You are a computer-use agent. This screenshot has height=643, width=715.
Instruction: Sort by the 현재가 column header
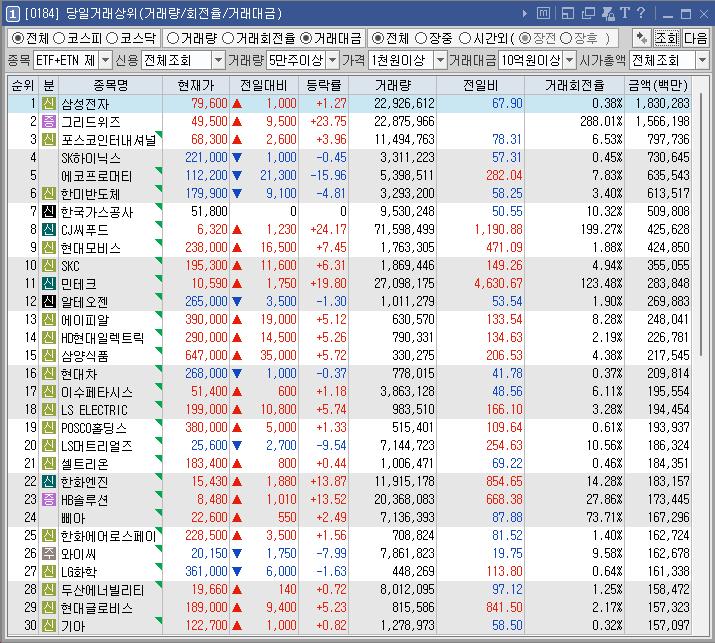(196, 85)
